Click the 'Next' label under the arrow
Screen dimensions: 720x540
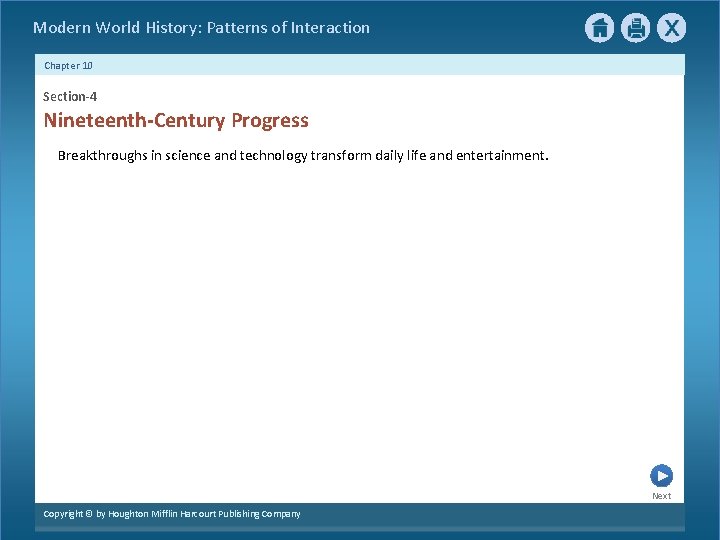click(661, 496)
